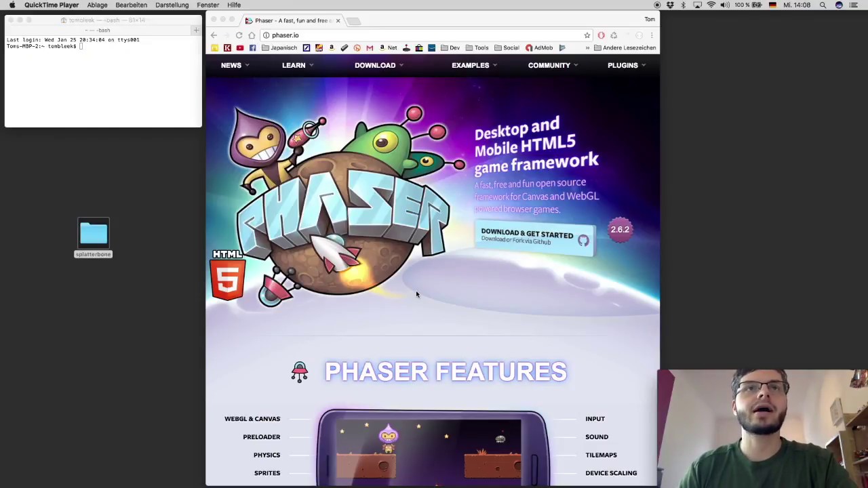The image size is (868, 488).
Task: Show hidden bookmarks with the overflow chevron
Action: point(587,47)
